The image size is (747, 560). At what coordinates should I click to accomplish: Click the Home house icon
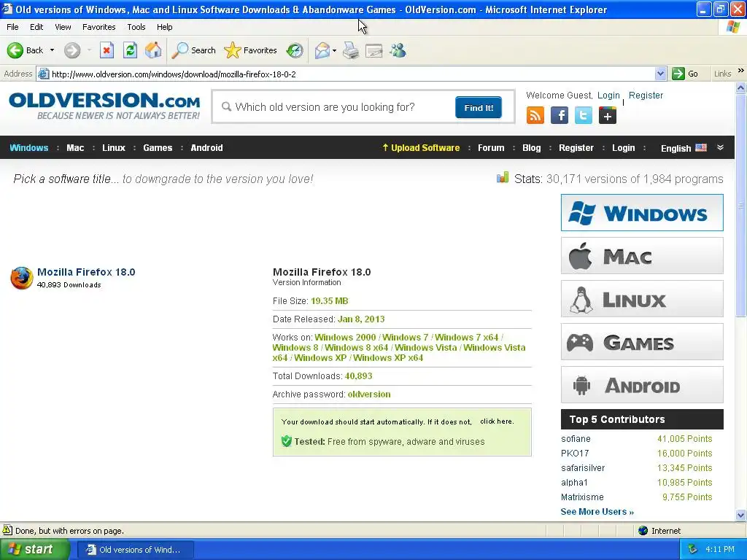pos(153,50)
